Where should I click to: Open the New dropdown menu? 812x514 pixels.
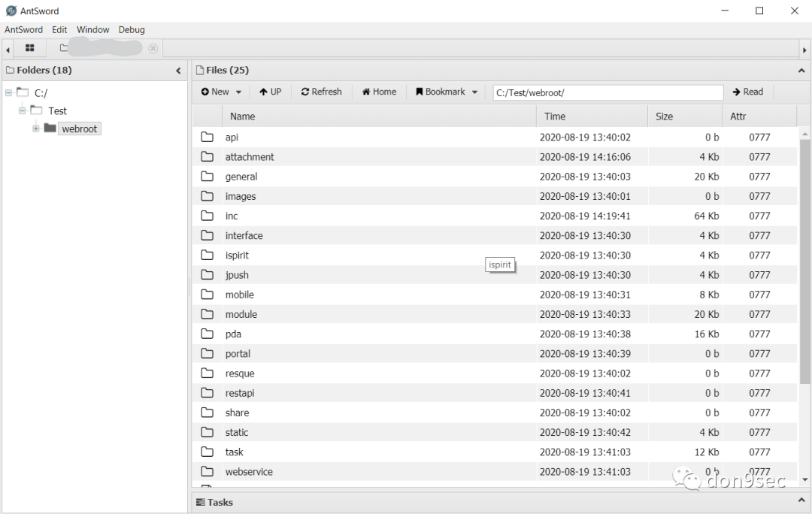(221, 92)
